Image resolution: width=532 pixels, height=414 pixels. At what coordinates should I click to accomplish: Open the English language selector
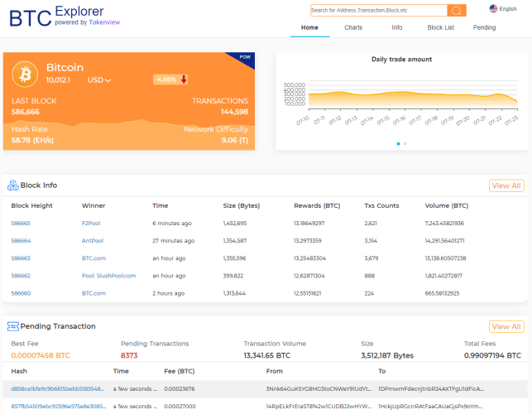coord(503,9)
